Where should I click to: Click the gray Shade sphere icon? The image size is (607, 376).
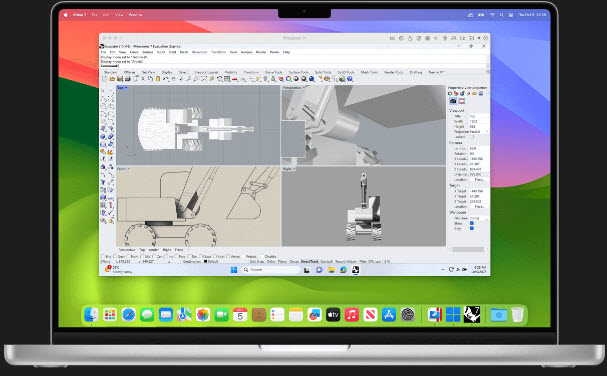[296, 79]
